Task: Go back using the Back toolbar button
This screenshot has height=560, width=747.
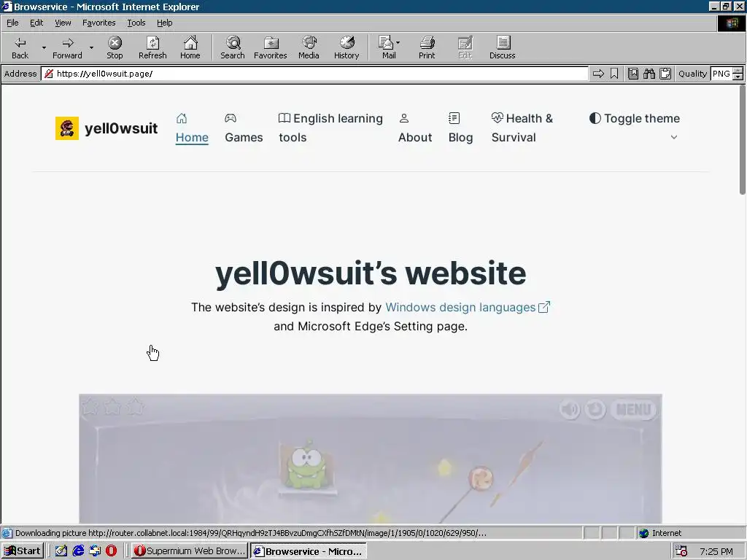Action: [20, 47]
